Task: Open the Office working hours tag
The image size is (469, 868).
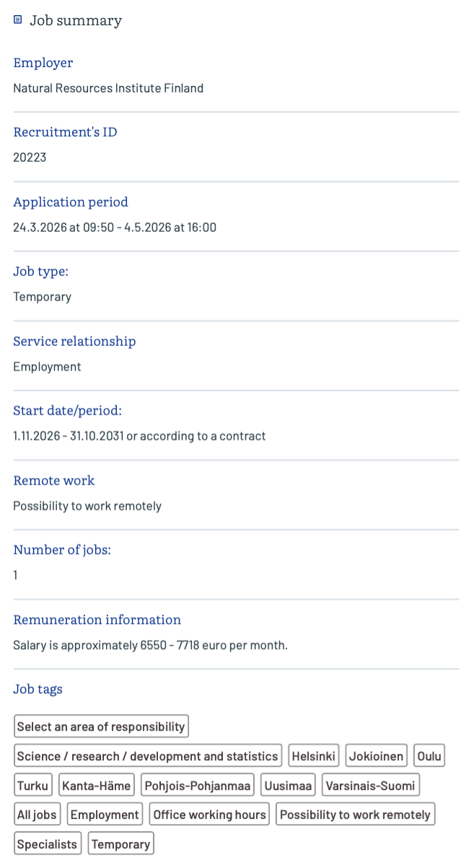Action: click(x=210, y=815)
